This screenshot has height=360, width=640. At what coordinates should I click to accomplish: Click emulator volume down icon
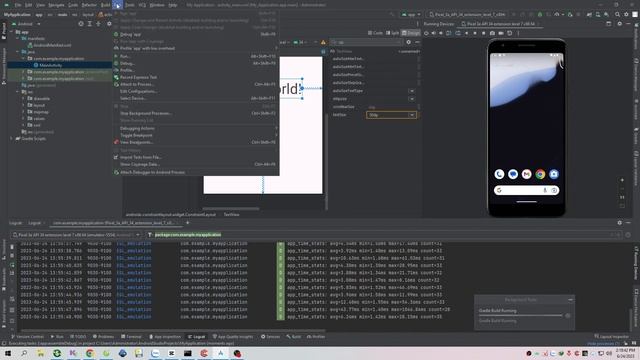click(441, 33)
